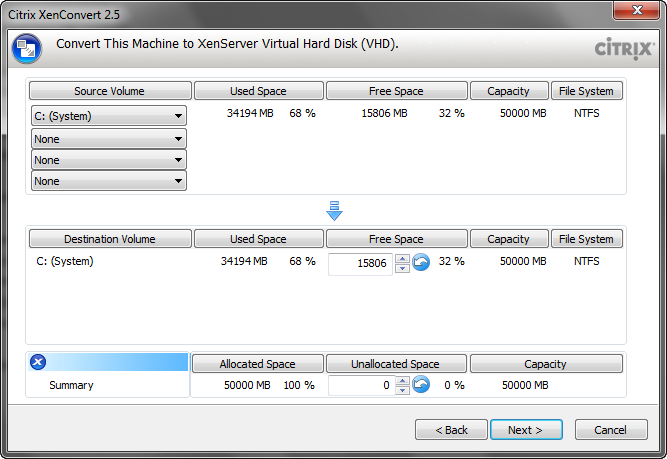Click the Capacity header in the source section
The image size is (667, 459).
point(509,91)
